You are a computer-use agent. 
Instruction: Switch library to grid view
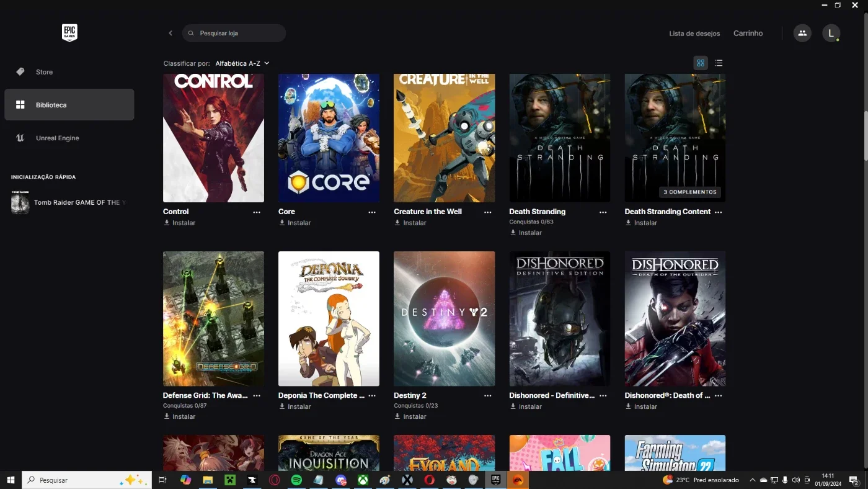coord(701,63)
